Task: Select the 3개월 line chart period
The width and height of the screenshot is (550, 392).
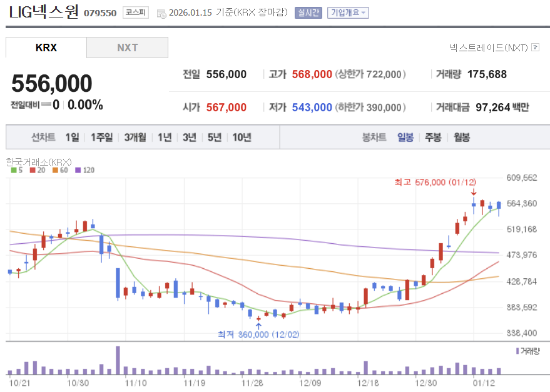Action: pyautogui.click(x=135, y=137)
